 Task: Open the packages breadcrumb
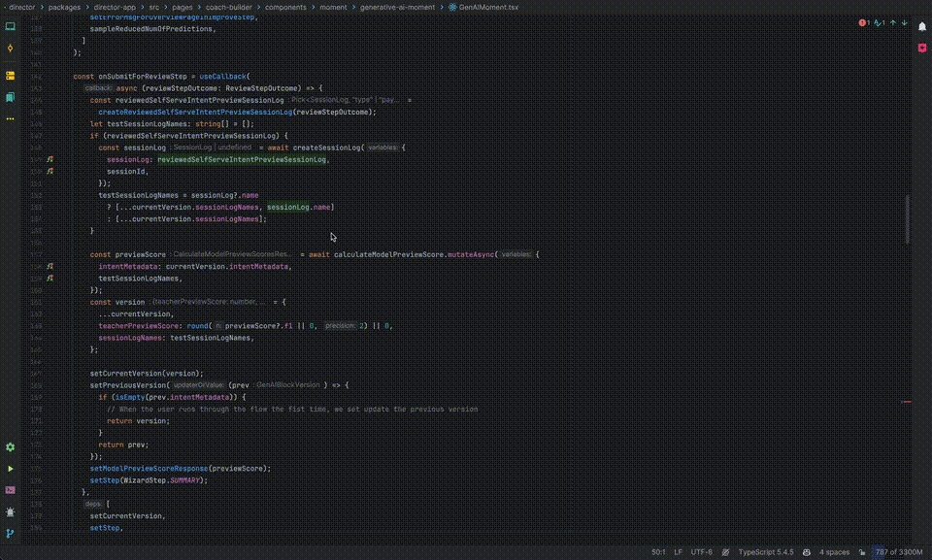(x=64, y=7)
